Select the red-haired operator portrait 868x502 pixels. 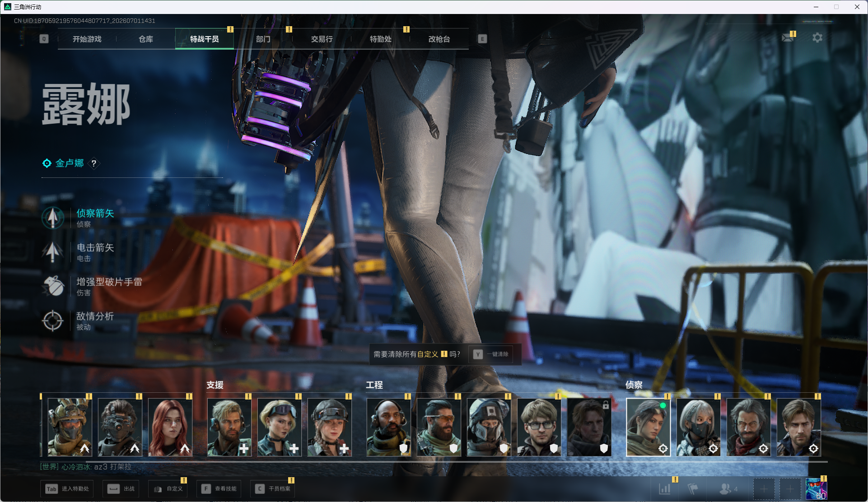[170, 427]
